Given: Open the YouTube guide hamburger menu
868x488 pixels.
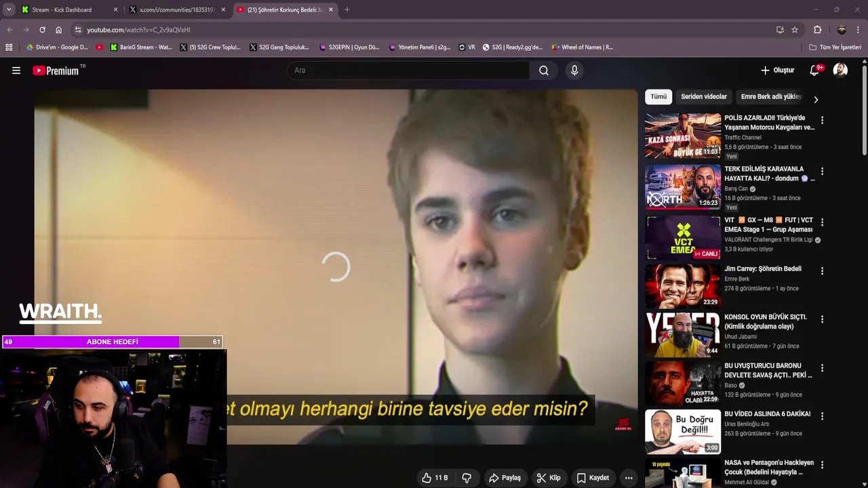Looking at the screenshot, I should click(16, 70).
